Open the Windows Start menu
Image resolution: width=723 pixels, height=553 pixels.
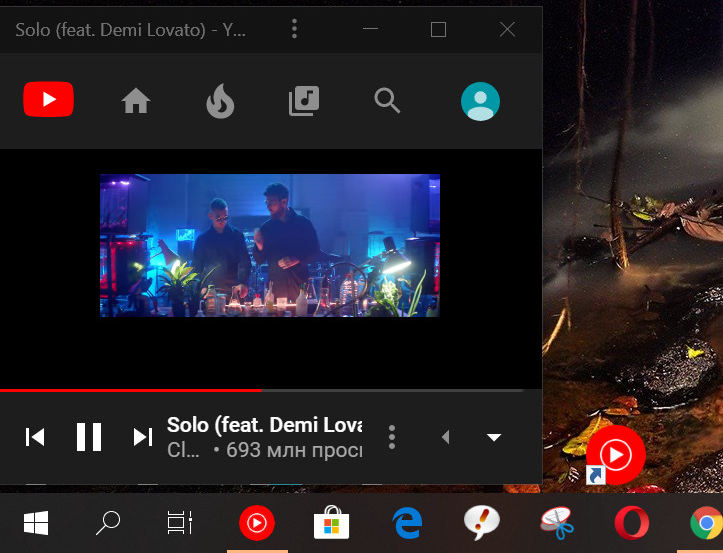[x=36, y=523]
